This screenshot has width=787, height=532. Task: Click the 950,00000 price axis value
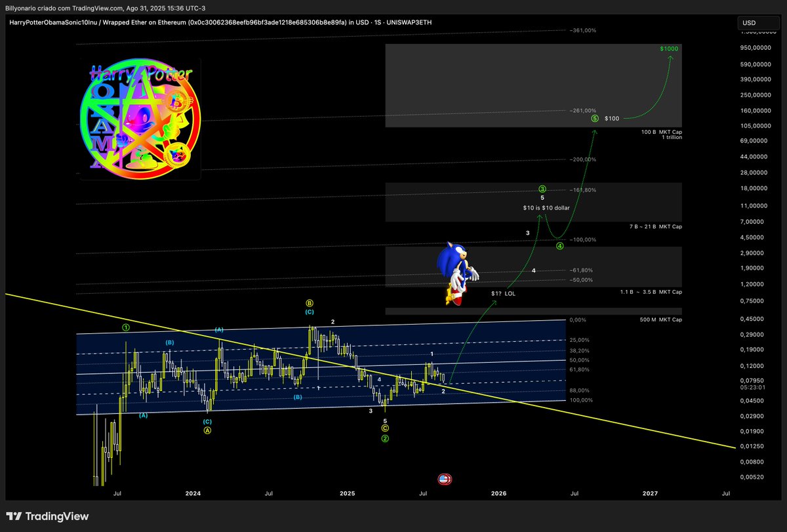(754, 48)
